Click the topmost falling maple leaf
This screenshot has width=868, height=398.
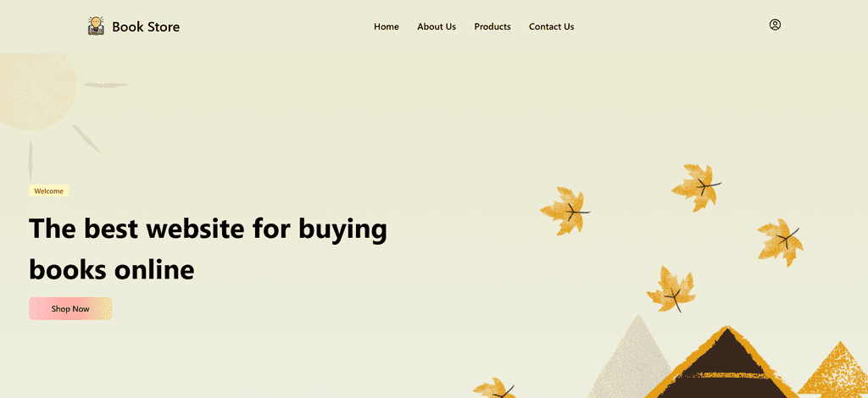(x=696, y=187)
